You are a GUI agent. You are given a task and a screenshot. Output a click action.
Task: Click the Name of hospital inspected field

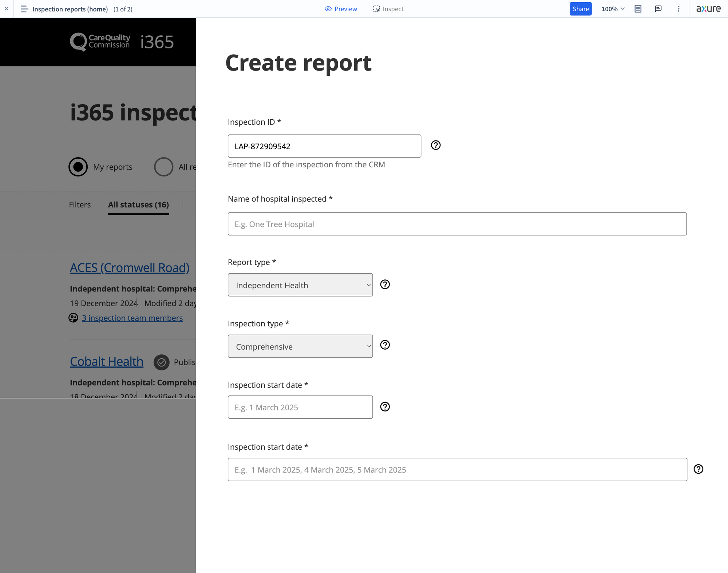coord(457,224)
